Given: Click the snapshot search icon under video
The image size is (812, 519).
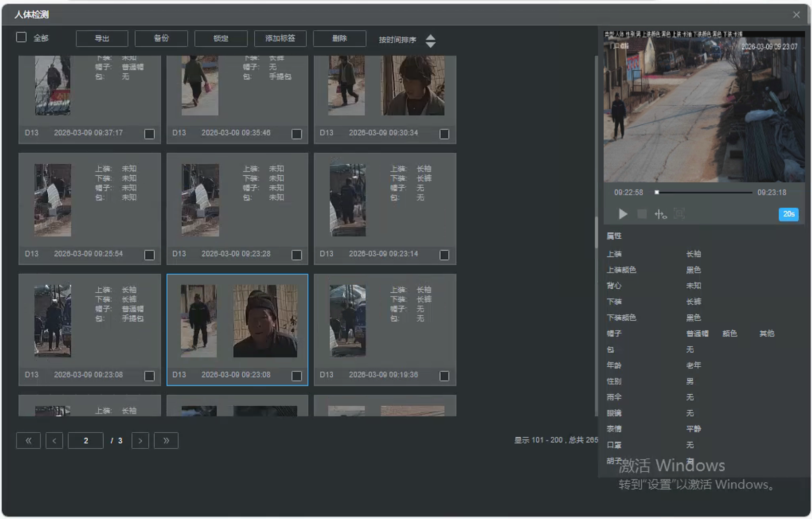Looking at the screenshot, I should [x=679, y=214].
